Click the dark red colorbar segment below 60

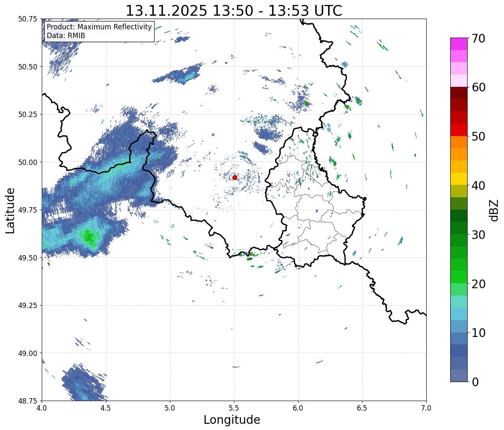pyautogui.click(x=459, y=93)
